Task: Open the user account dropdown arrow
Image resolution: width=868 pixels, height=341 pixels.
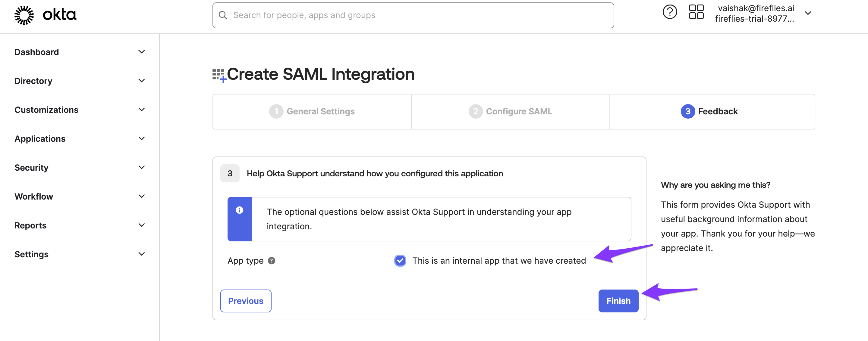Action: tap(808, 13)
